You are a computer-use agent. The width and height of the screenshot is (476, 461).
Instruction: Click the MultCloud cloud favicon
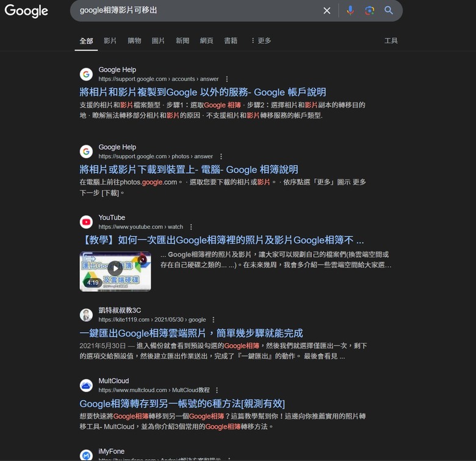(86, 385)
